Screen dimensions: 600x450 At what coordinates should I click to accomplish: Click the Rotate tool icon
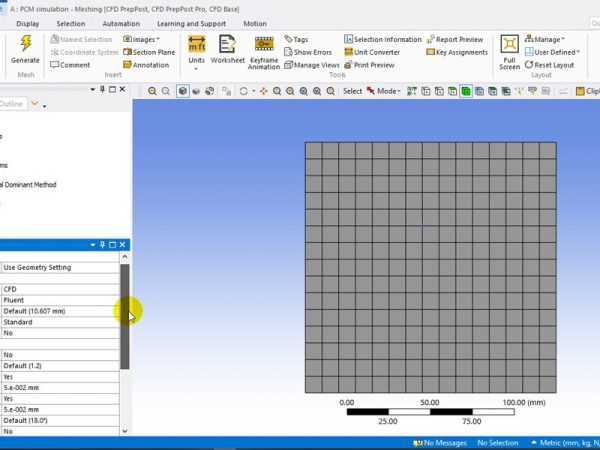tap(243, 91)
